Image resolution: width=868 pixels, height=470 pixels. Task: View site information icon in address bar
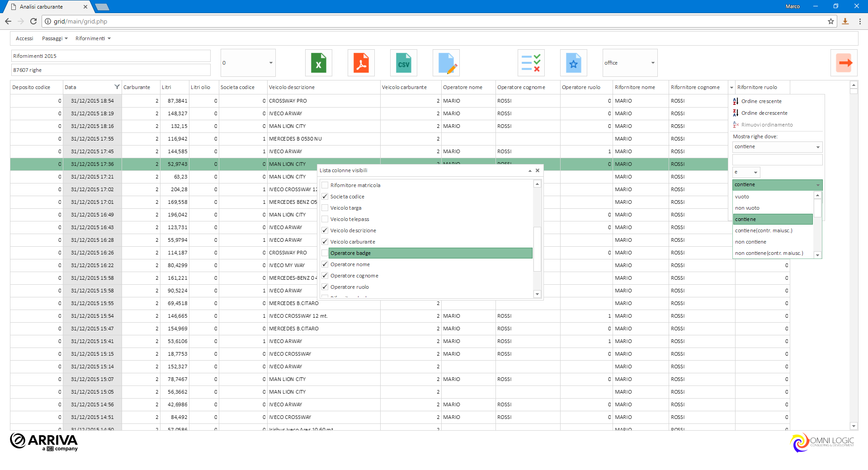coord(48,21)
